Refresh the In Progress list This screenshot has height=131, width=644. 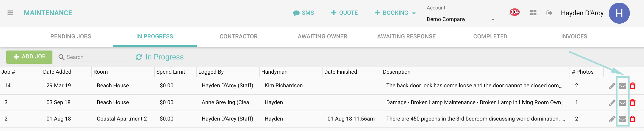[x=139, y=57]
